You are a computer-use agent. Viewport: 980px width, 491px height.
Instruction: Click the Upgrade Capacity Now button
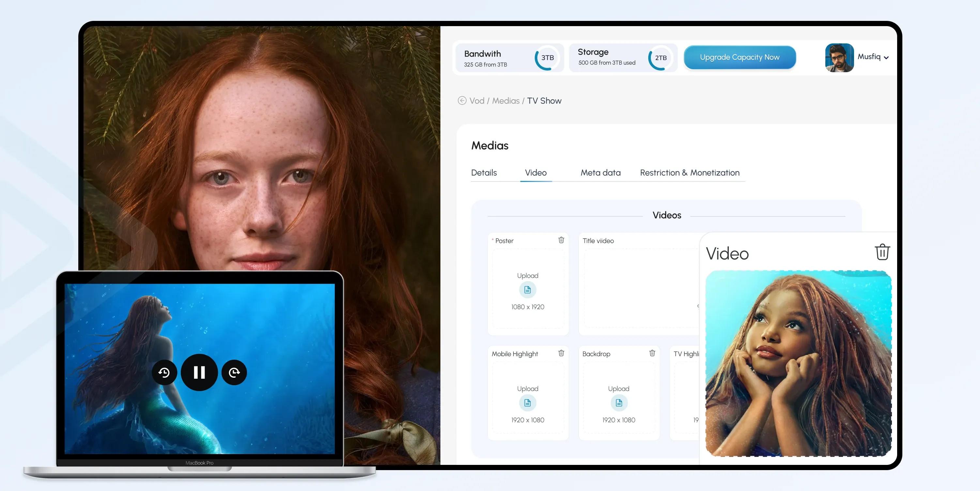click(x=740, y=57)
